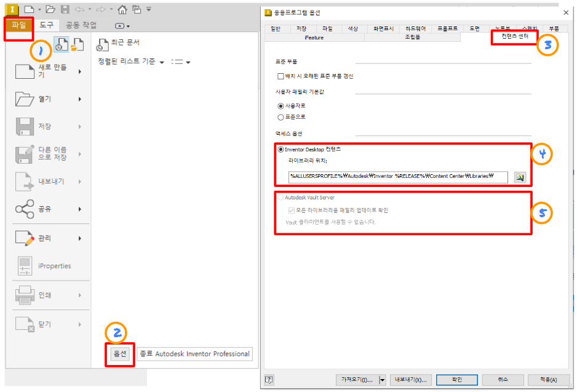Select Inventor Desktop 컨텐츠 radio button

click(281, 150)
